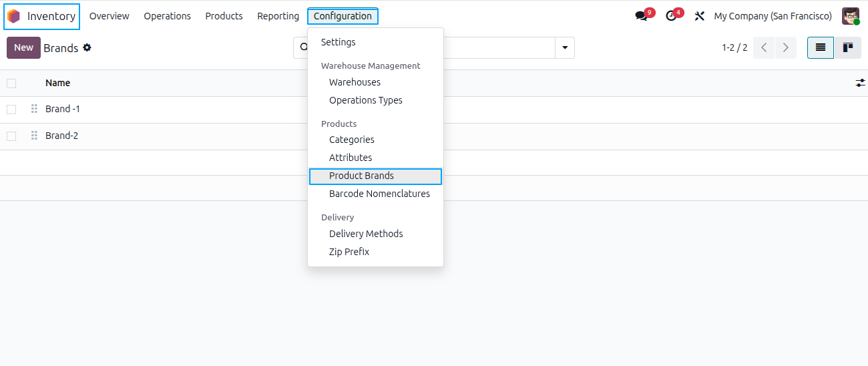Open the Brand-2 record row
Image resolution: width=868 pixels, height=366 pixels.
(434, 136)
